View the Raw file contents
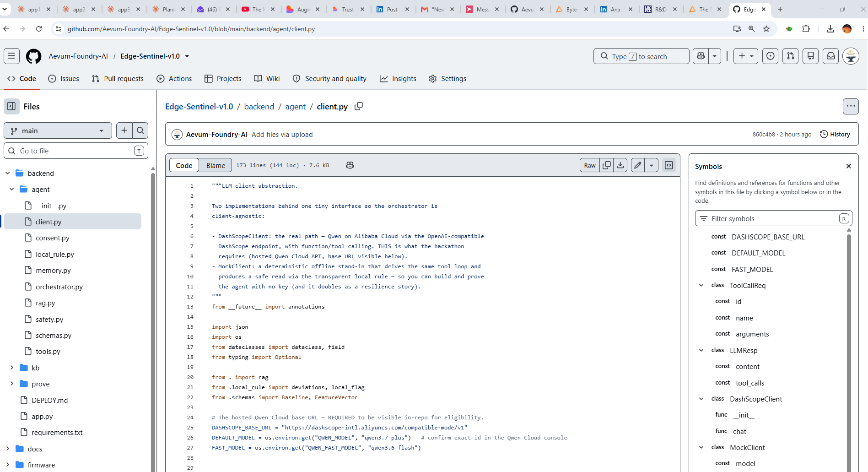 tap(590, 165)
